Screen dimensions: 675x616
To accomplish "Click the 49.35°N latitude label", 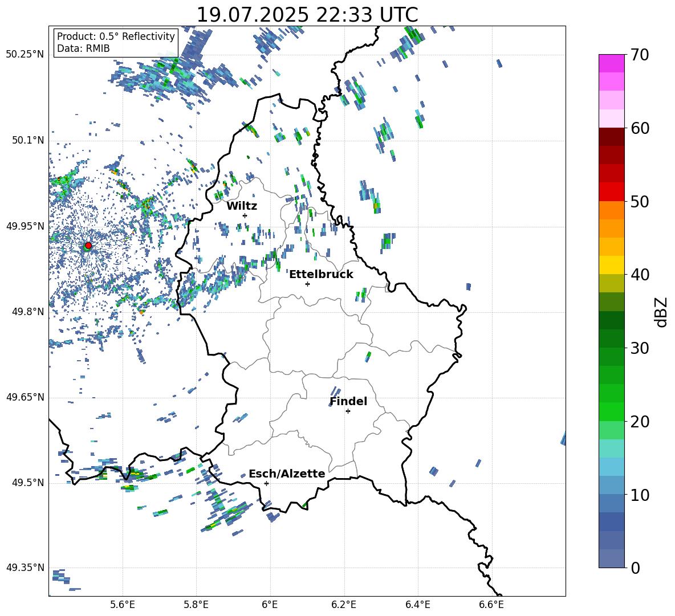I will coord(25,568).
